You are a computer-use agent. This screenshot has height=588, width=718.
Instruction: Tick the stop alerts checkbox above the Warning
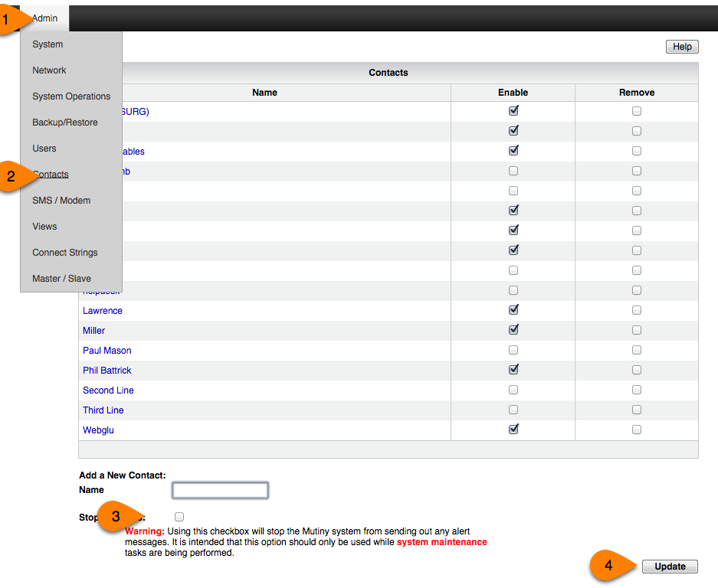tap(179, 517)
